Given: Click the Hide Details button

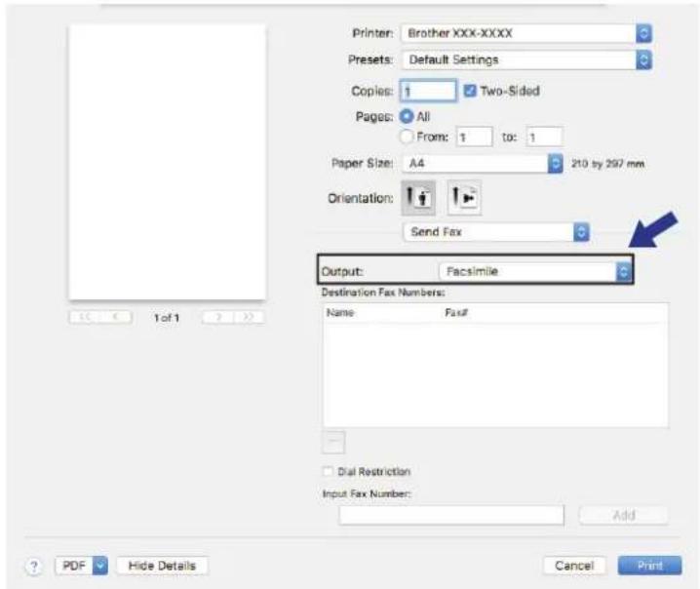Looking at the screenshot, I should (162, 566).
